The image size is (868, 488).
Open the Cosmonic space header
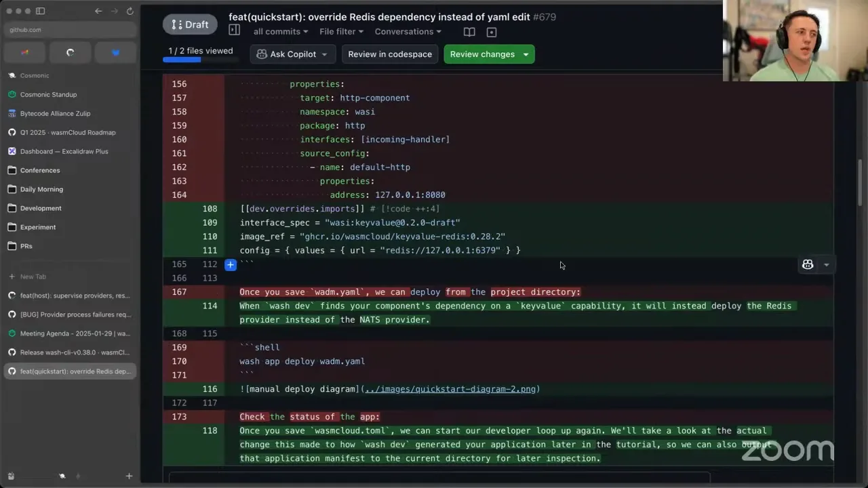tap(35, 75)
